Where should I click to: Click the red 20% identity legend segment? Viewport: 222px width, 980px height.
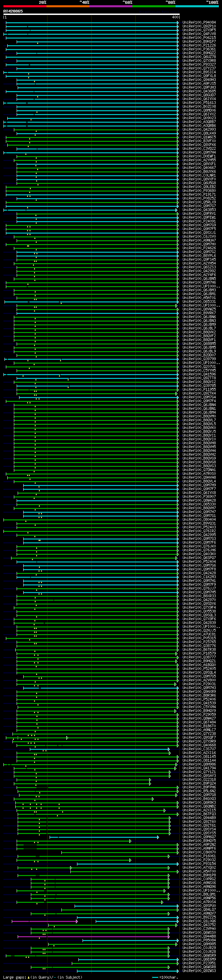point(25,6)
